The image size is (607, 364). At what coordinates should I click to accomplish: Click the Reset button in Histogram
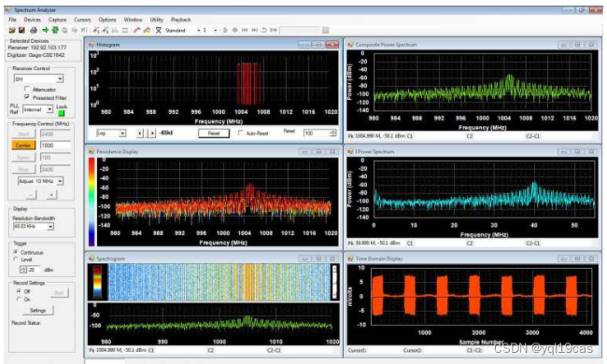click(214, 133)
